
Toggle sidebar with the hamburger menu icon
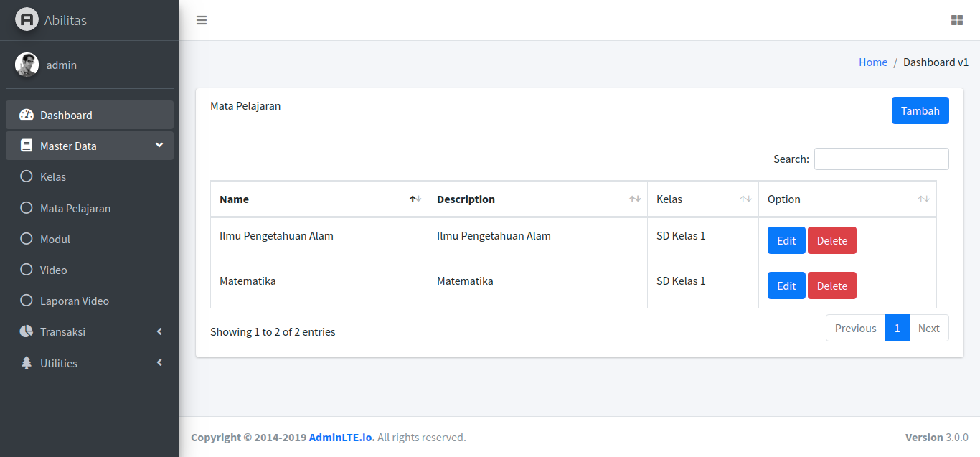coord(202,20)
